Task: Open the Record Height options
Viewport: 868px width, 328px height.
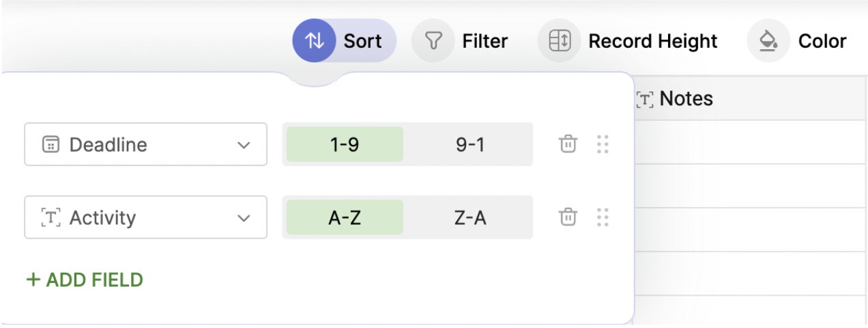Action: point(652,41)
